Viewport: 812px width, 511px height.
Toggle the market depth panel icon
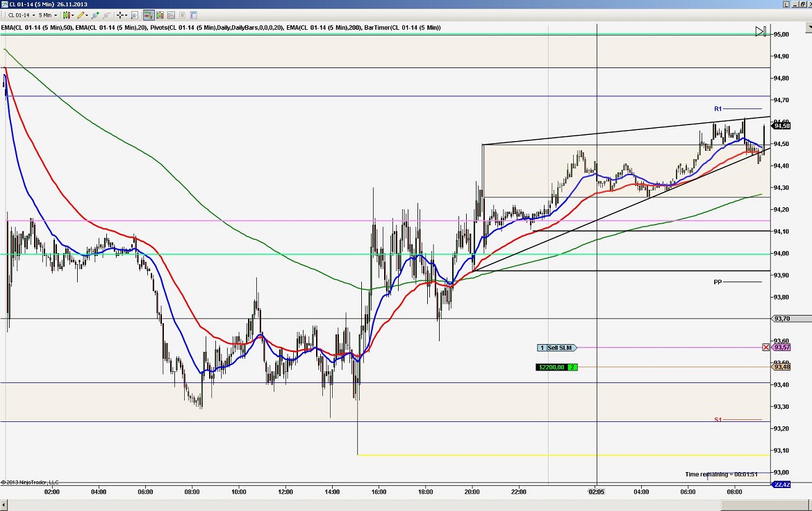159,15
